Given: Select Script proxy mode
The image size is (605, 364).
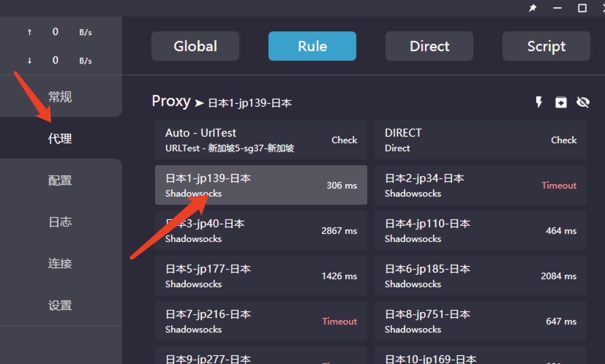Looking at the screenshot, I should point(546,46).
